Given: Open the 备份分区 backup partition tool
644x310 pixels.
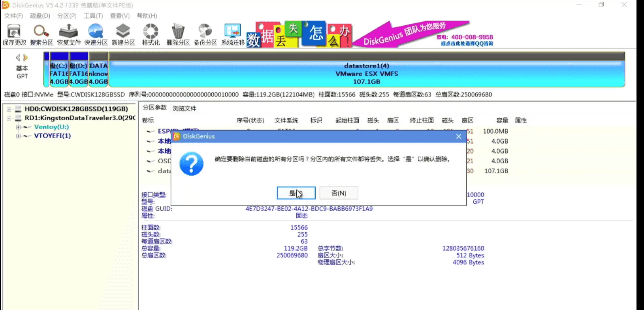Looking at the screenshot, I should [205, 34].
